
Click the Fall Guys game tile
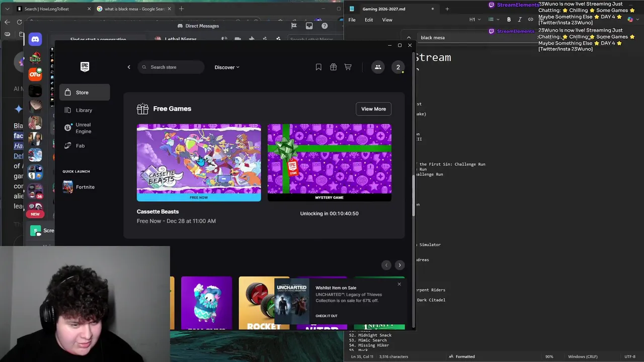pyautogui.click(x=206, y=303)
